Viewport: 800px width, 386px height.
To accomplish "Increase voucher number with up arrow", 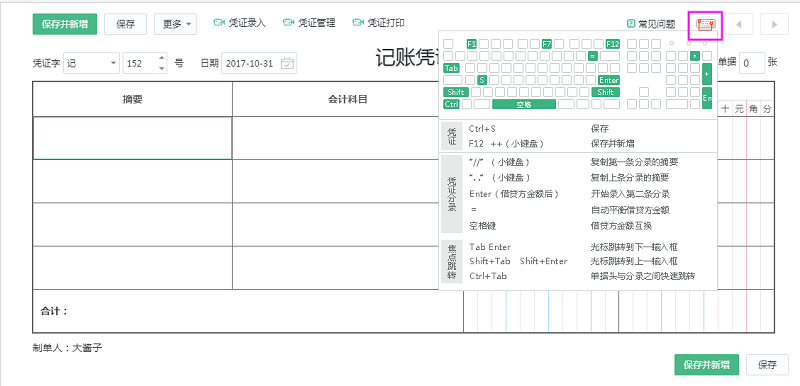I will point(162,59).
